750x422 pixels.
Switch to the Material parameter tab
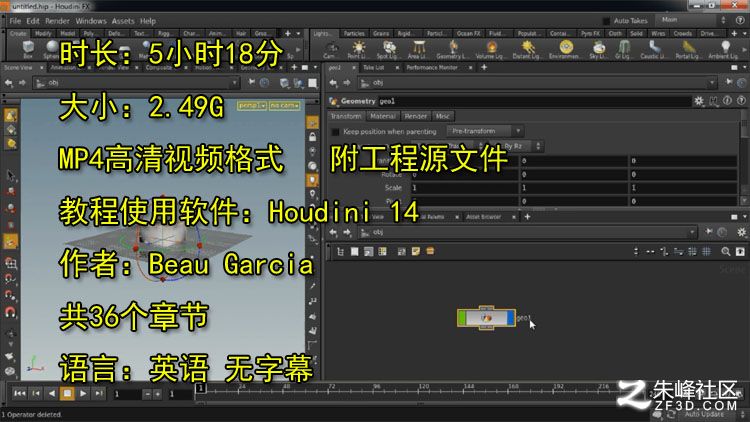coord(383,116)
